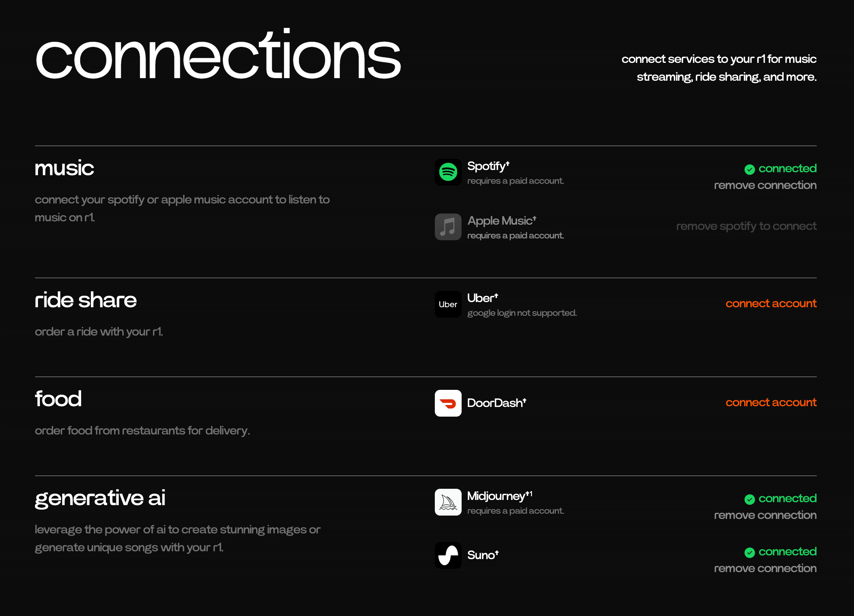Image resolution: width=854 pixels, height=616 pixels.
Task: Click the Uber logo icon
Action: (448, 304)
